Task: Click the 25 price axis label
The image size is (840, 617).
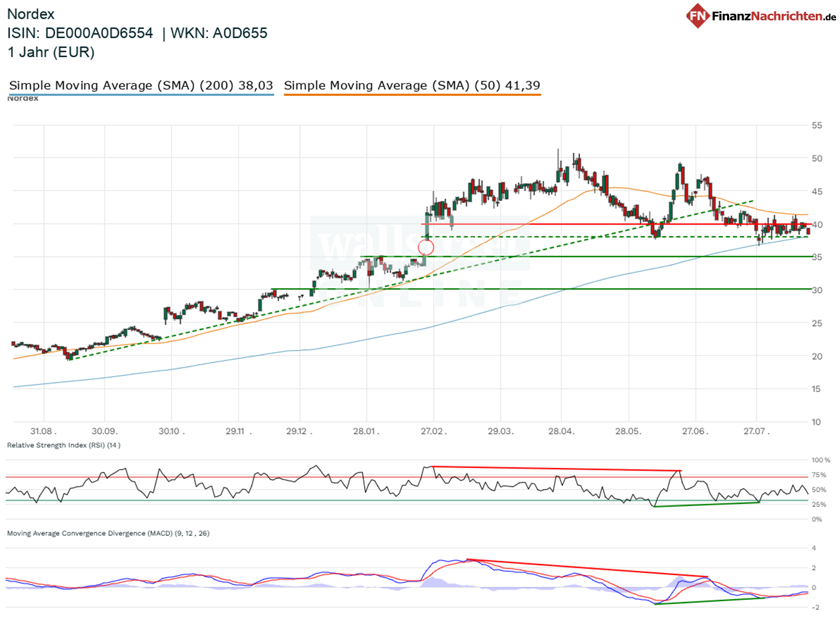Action: pyautogui.click(x=817, y=323)
